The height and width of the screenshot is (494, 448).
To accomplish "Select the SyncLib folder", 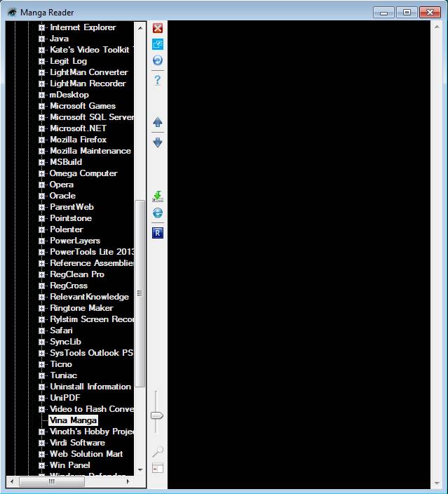I will tap(65, 342).
